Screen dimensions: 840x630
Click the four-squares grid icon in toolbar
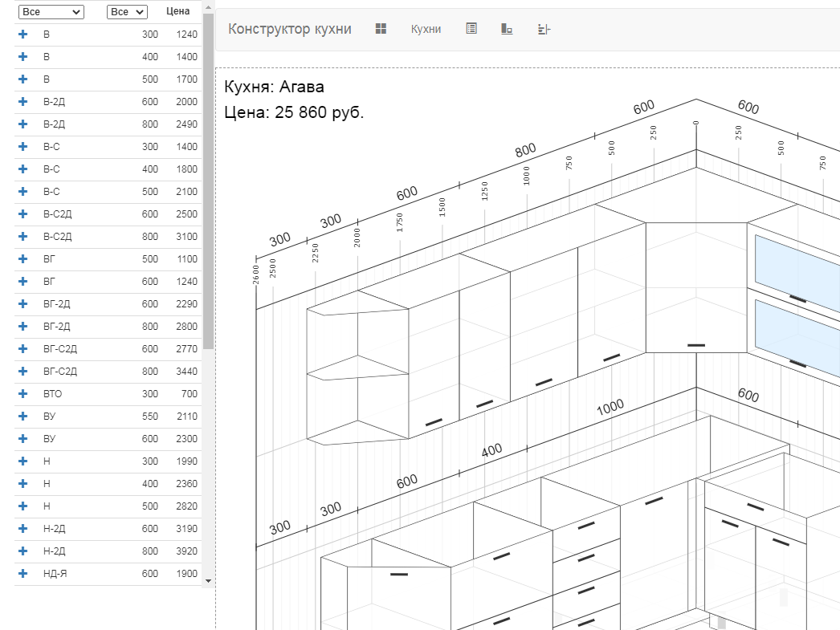click(x=381, y=29)
